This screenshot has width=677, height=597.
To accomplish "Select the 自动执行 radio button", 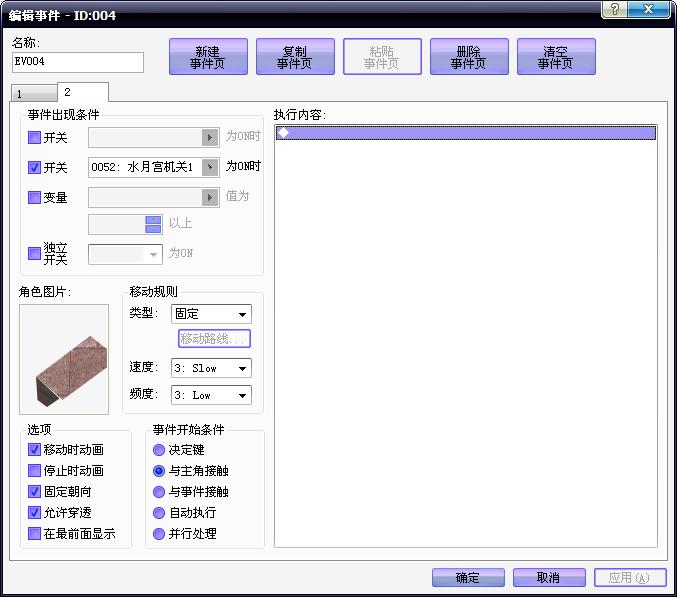I will (x=159, y=513).
